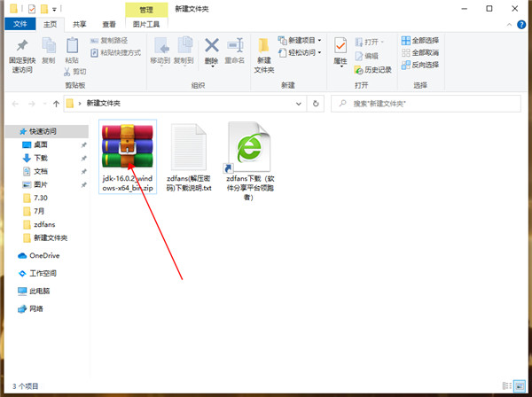Open the Picture Tools (图片工具) tab
This screenshot has width=532, height=397.
click(x=146, y=25)
